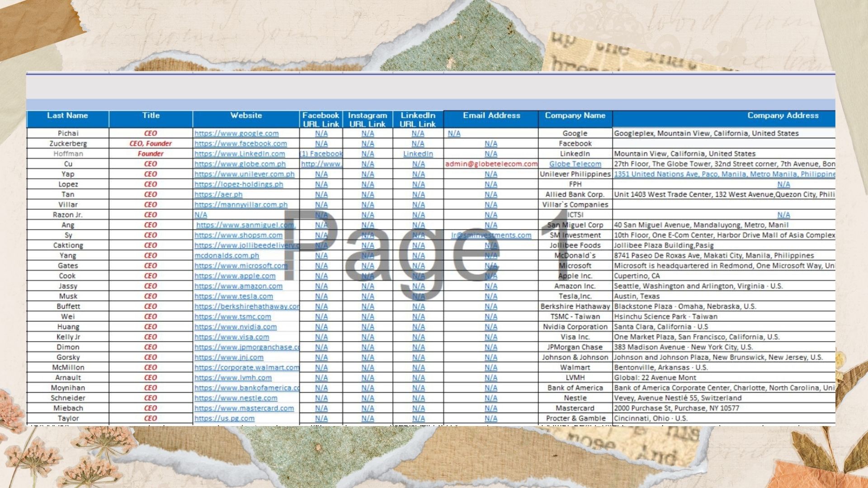Click the https://us.pg.com website link
The height and width of the screenshot is (488, 868).
224,418
